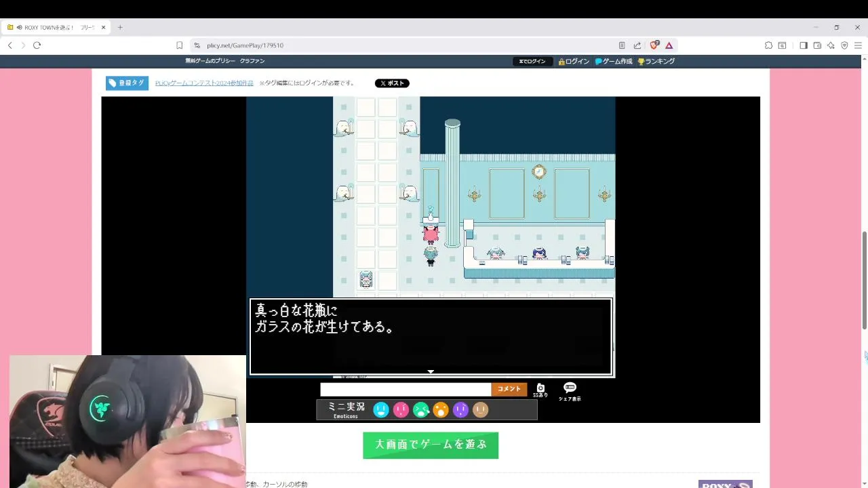Open the ランキング menu link
868x488 pixels.
(656, 61)
